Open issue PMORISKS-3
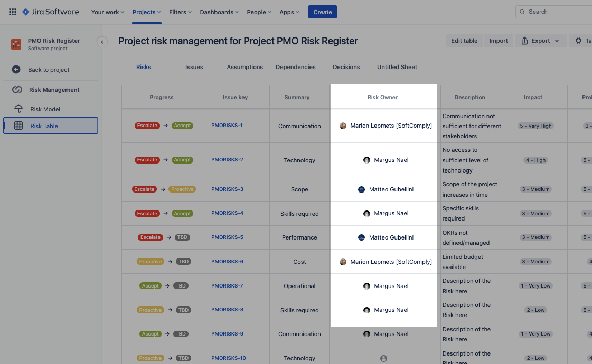This screenshot has height=364, width=592. 227,189
